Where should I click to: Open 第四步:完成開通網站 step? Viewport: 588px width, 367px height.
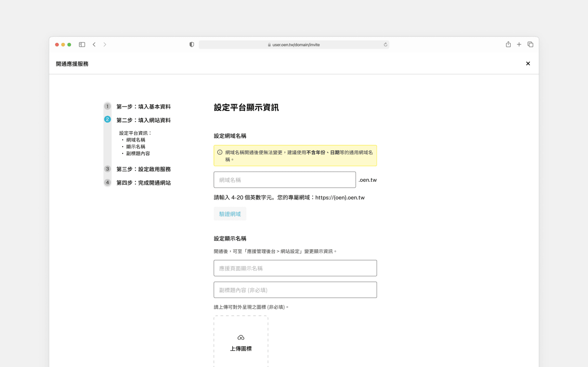pos(143,183)
